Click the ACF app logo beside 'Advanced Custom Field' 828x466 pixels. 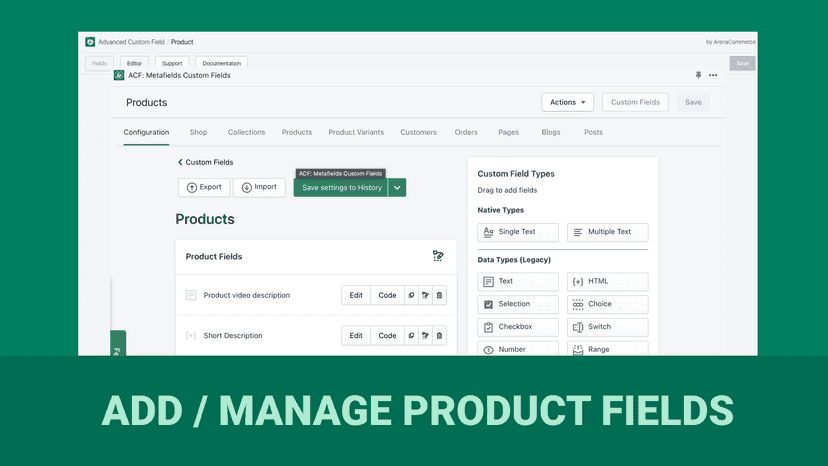tap(90, 42)
